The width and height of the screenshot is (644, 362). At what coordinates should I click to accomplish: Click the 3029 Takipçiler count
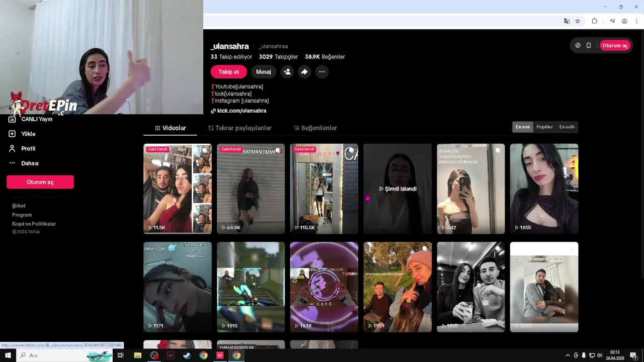click(x=278, y=57)
